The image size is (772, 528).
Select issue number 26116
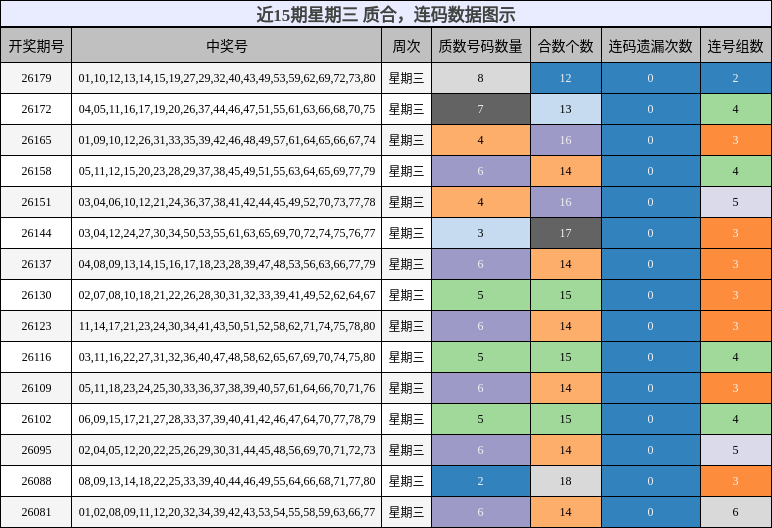point(36,357)
